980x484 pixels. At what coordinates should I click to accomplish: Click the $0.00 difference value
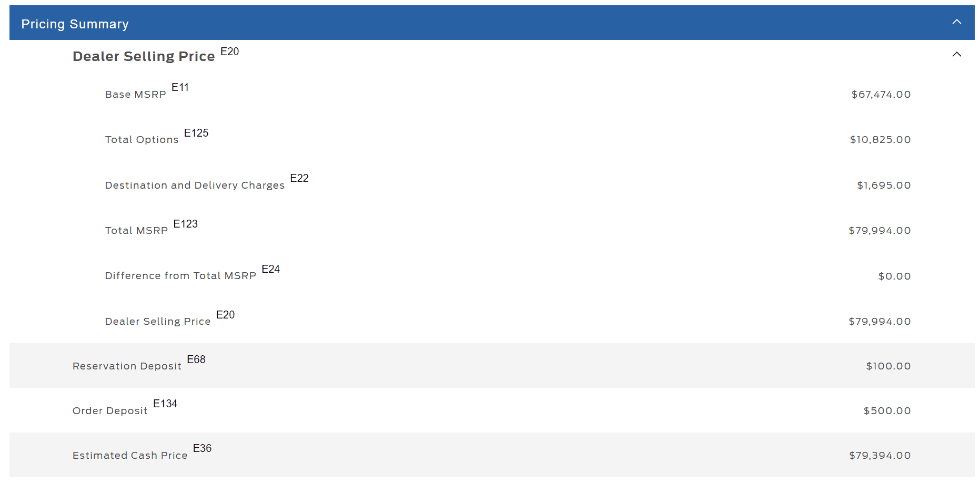coord(894,276)
